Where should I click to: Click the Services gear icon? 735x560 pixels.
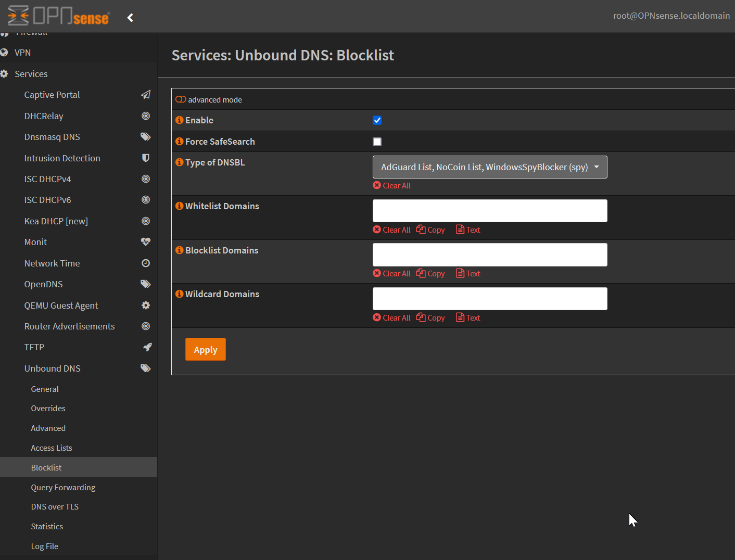(x=4, y=74)
